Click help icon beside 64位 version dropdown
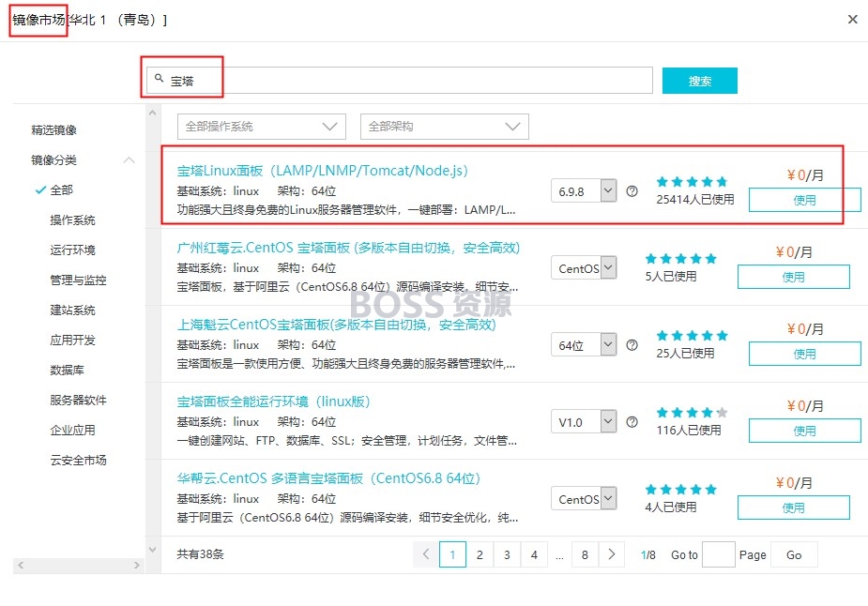The width and height of the screenshot is (868, 606). (632, 345)
